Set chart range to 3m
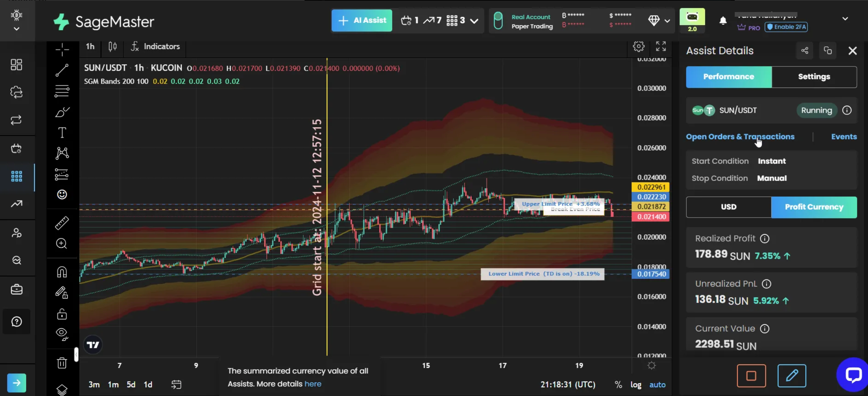868x396 pixels. click(x=94, y=385)
